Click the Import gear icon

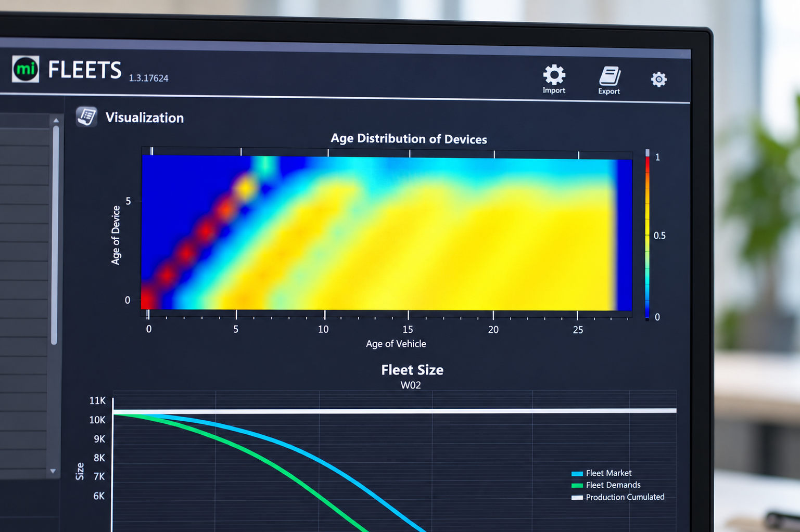[554, 75]
